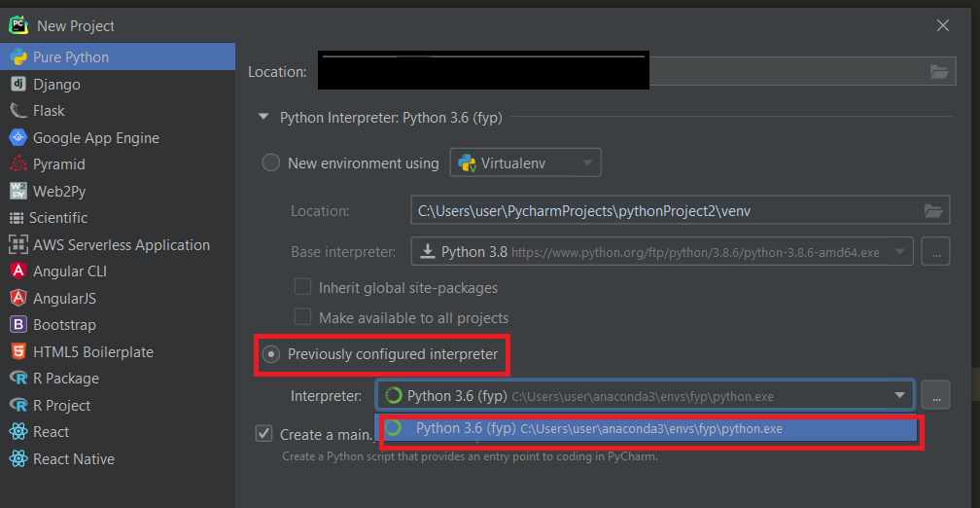Collapse the Python Interpreter section triangle
The image size is (980, 508).
click(x=262, y=118)
